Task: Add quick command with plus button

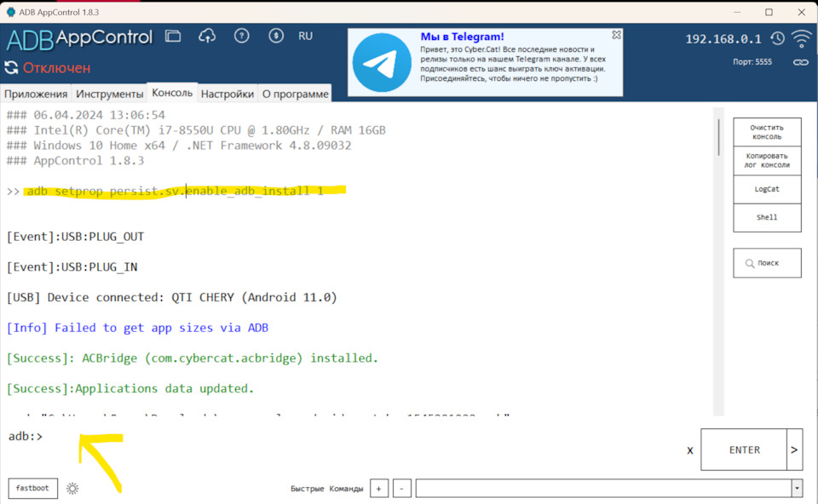Action: click(x=378, y=489)
